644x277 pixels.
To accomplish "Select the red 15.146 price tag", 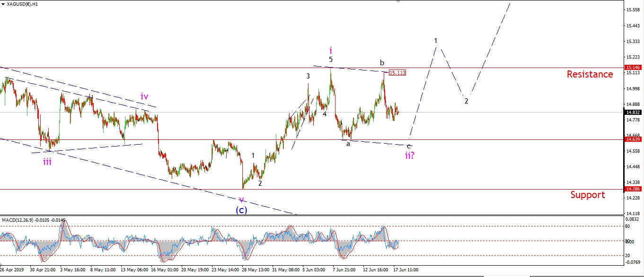I will (x=633, y=68).
